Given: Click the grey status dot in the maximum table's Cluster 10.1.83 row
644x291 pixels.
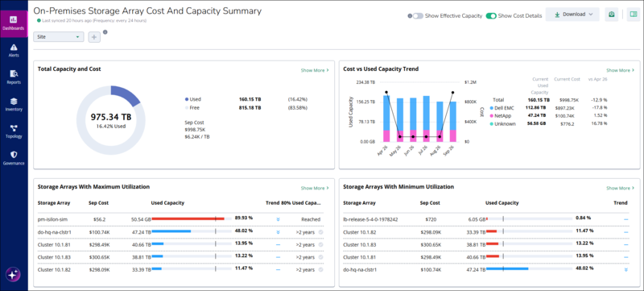Looking at the screenshot, I should click(x=320, y=257).
